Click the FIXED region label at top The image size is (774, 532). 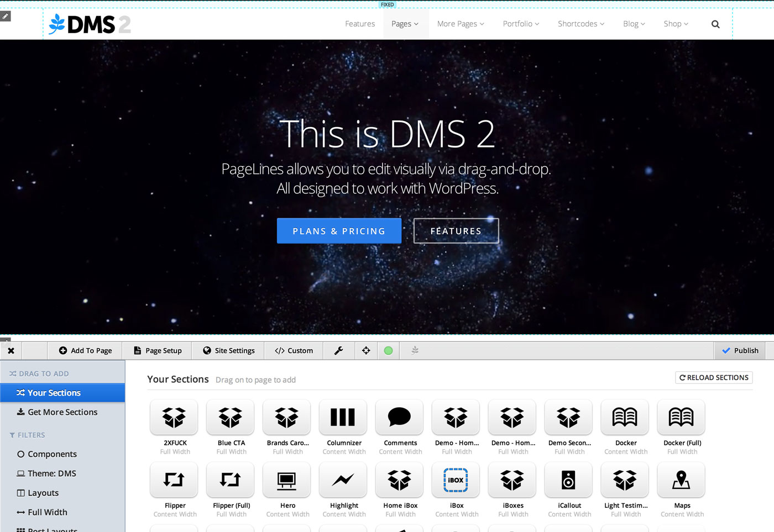point(388,4)
